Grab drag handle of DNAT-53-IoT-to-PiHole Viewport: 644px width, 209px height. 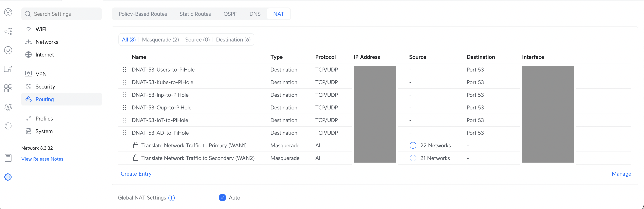124,120
